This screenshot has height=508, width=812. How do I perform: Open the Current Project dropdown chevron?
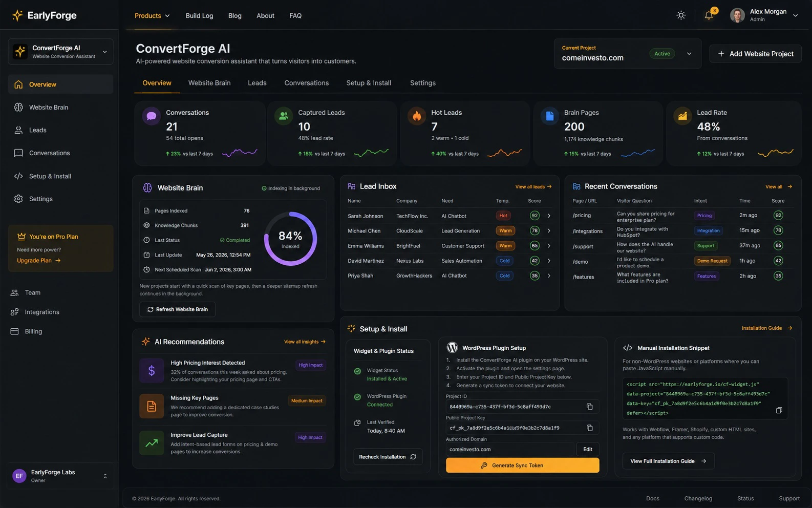689,54
